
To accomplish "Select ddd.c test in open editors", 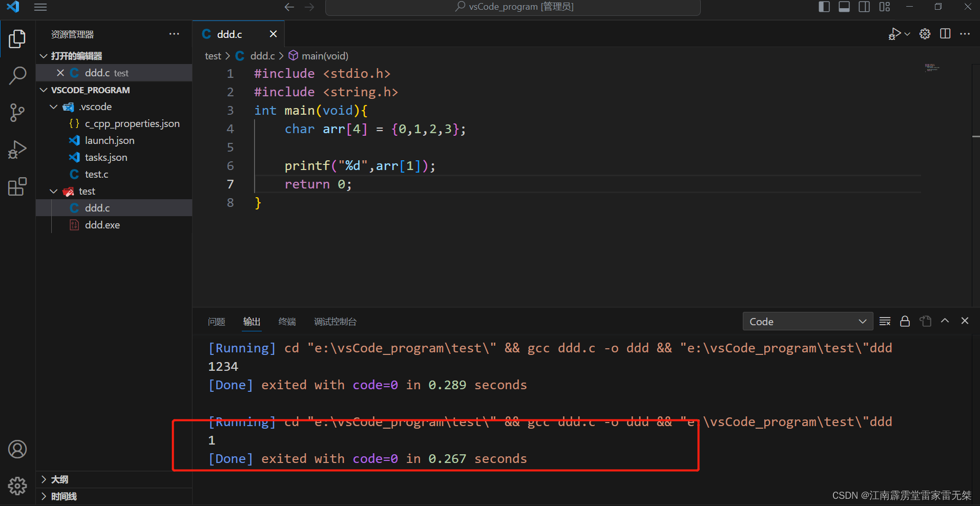I will (114, 73).
